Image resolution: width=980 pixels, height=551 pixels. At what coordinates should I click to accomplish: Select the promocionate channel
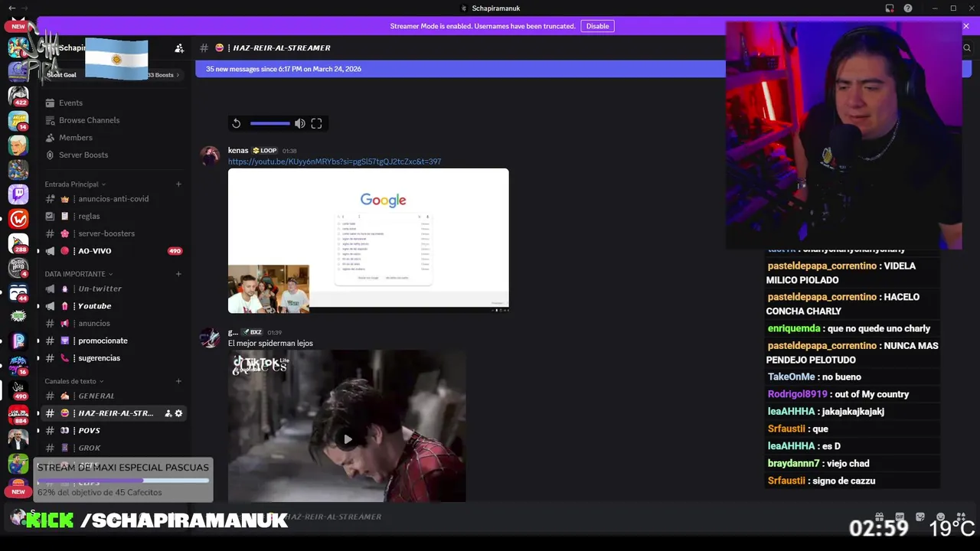coord(113,341)
